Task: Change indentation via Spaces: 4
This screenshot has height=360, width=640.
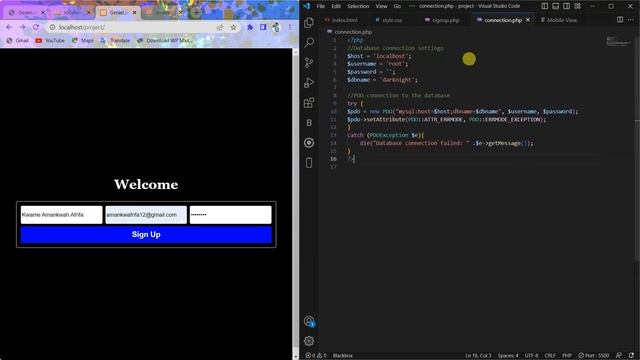Action: (x=508, y=356)
